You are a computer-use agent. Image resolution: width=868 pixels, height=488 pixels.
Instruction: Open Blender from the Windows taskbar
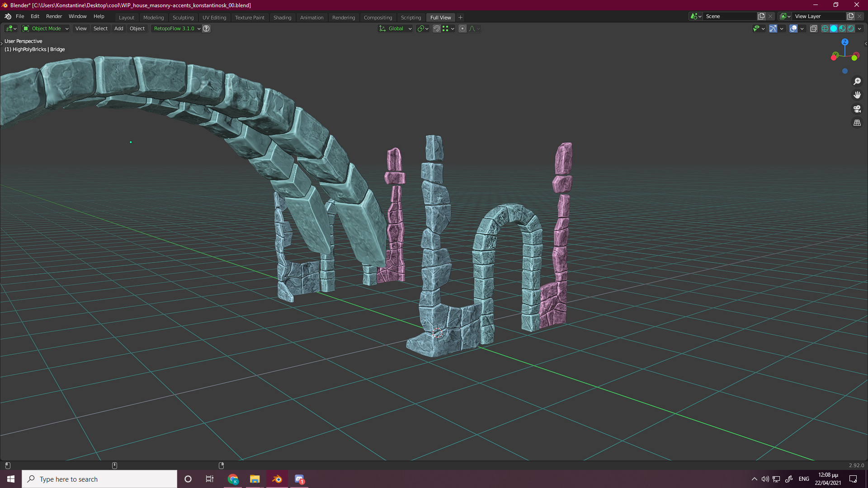[277, 479]
